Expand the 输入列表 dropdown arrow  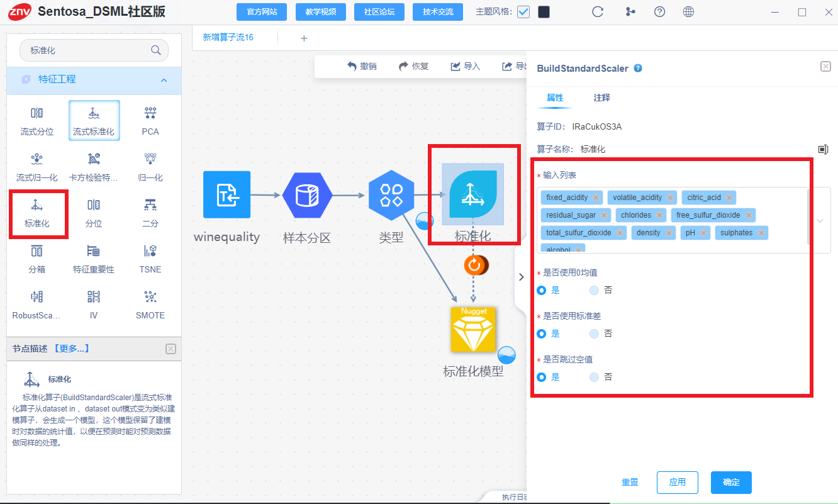click(820, 221)
